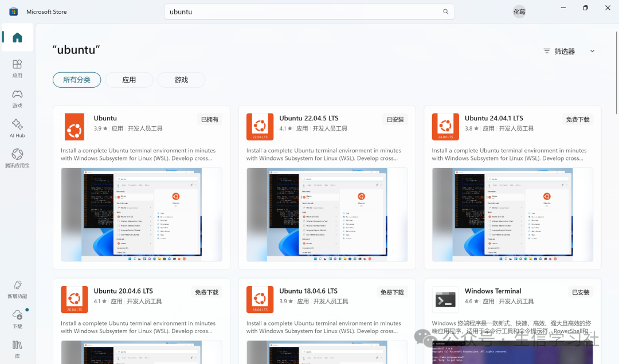Open the 游戏 (Games) sidebar section
619x364 pixels.
[x=17, y=99]
